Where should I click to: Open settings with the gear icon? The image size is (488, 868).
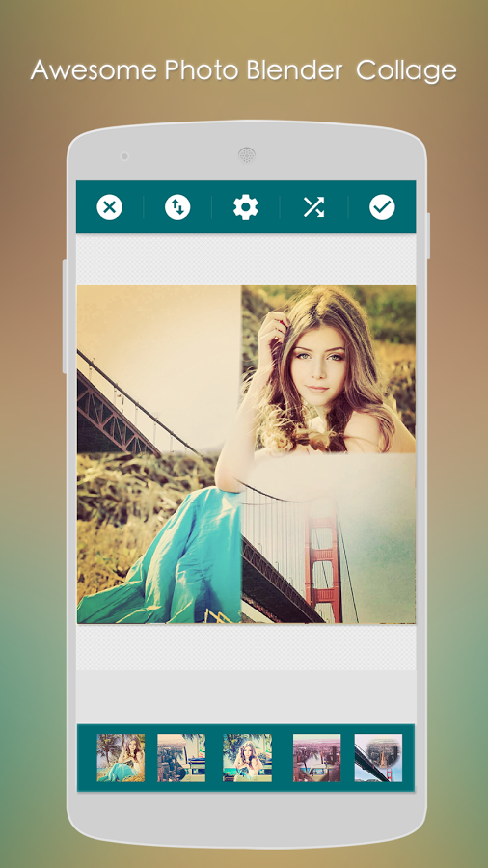[x=246, y=207]
